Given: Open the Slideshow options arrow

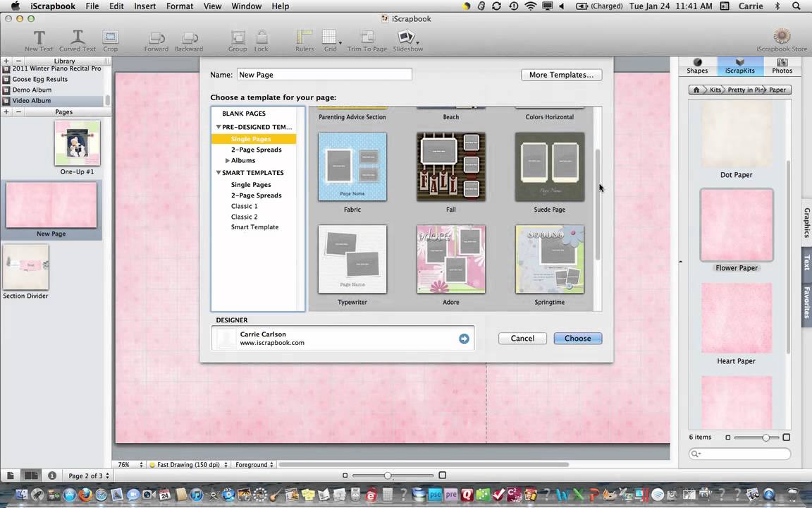Looking at the screenshot, I should [417, 42].
